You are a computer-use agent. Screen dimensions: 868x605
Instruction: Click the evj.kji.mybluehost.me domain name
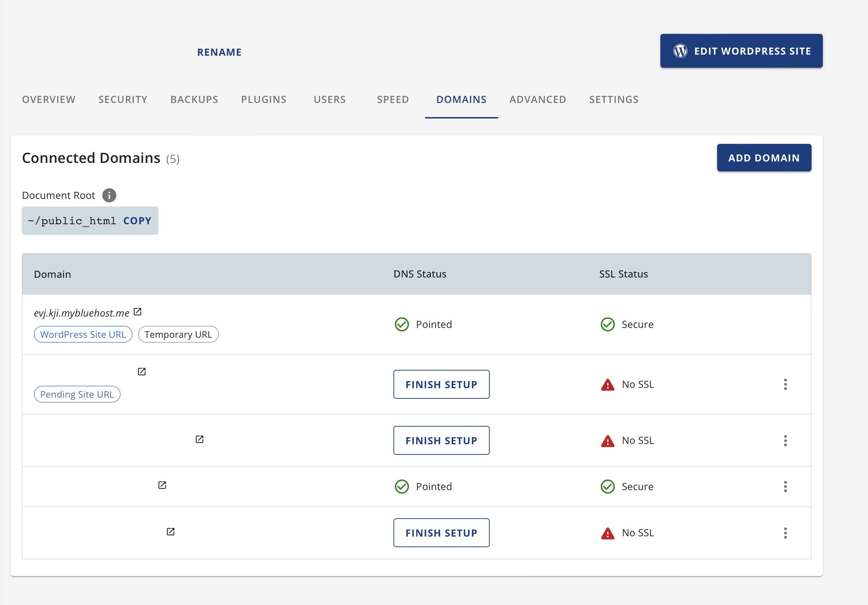(x=82, y=313)
